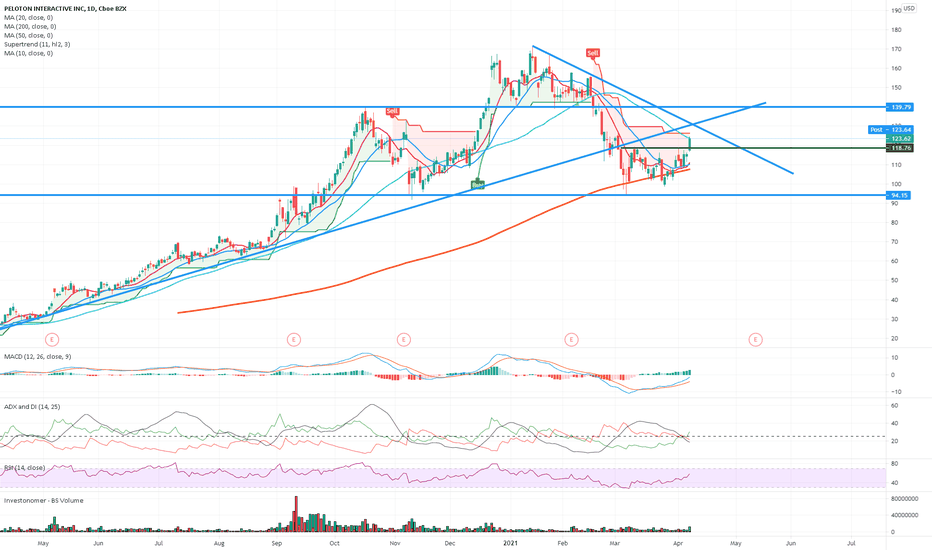Screen dimensions: 932x550
Task: Click the 94.15 horizontal line price label
Action: (x=899, y=195)
